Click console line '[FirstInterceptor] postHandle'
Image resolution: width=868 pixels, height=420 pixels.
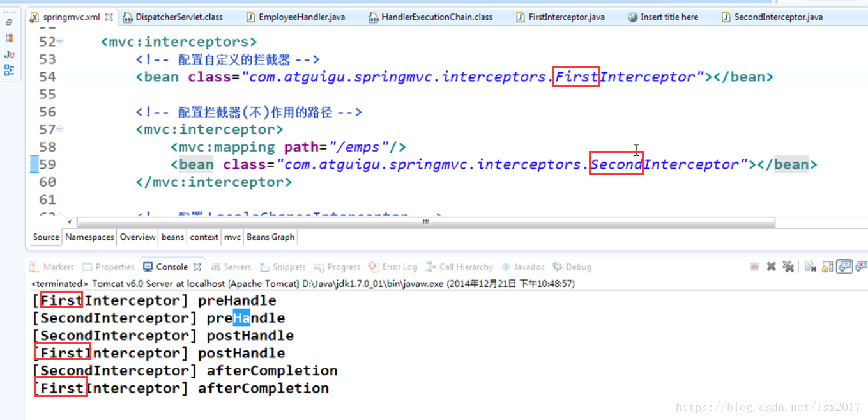click(159, 354)
